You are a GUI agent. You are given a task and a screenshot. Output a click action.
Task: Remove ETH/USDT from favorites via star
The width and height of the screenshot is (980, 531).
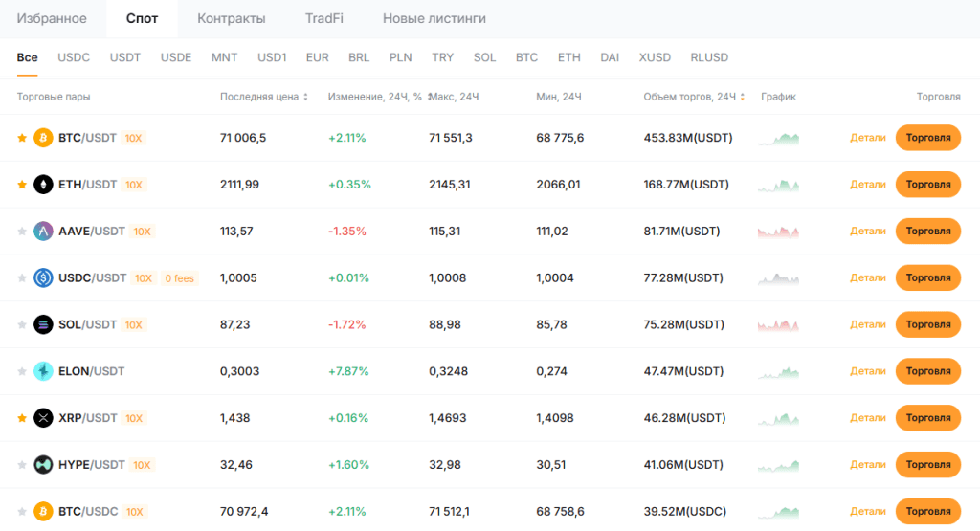(x=22, y=185)
